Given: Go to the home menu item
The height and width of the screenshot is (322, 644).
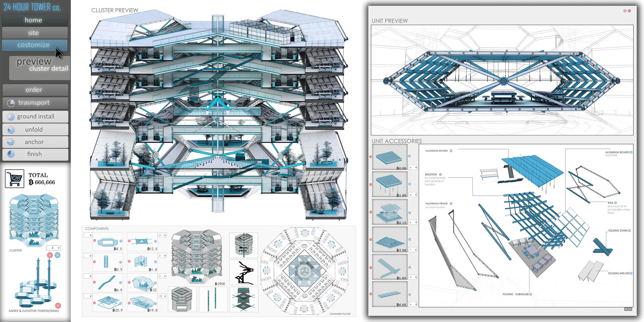Looking at the screenshot, I should click(x=35, y=20).
